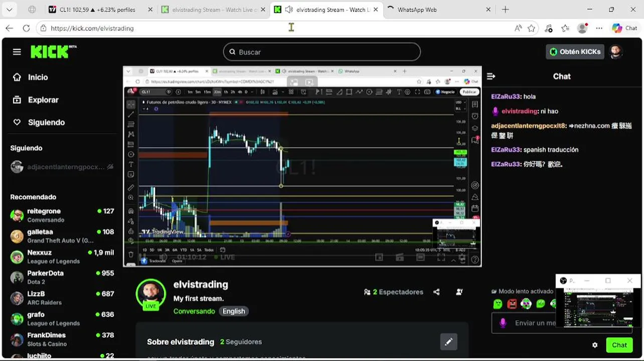Open recommended channel Nexxuz

[x=62, y=257]
